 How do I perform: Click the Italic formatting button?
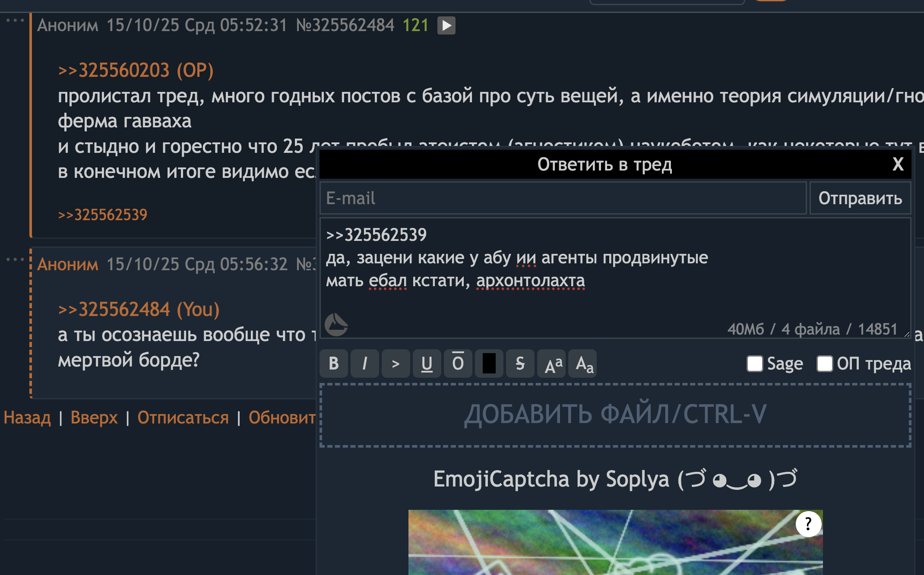[x=364, y=363]
